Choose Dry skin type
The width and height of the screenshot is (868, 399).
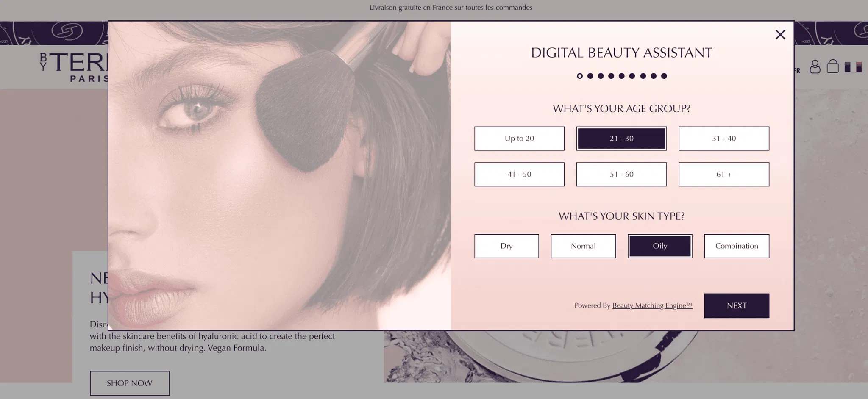pos(506,246)
